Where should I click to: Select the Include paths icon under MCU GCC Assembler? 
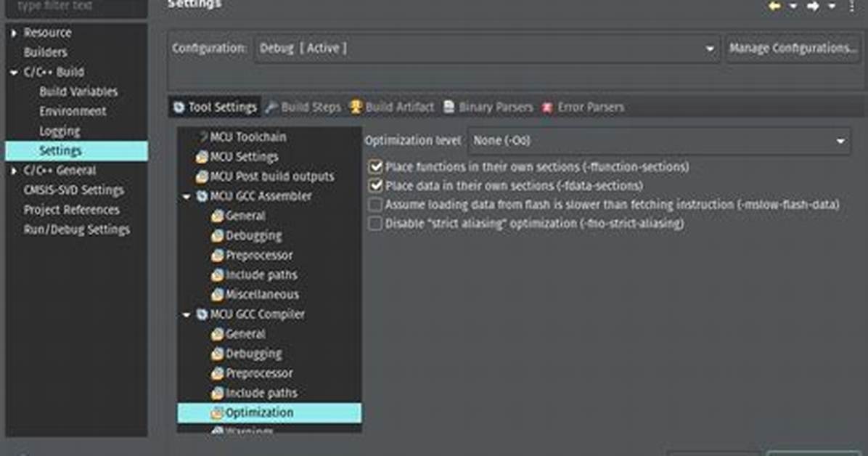click(x=218, y=275)
